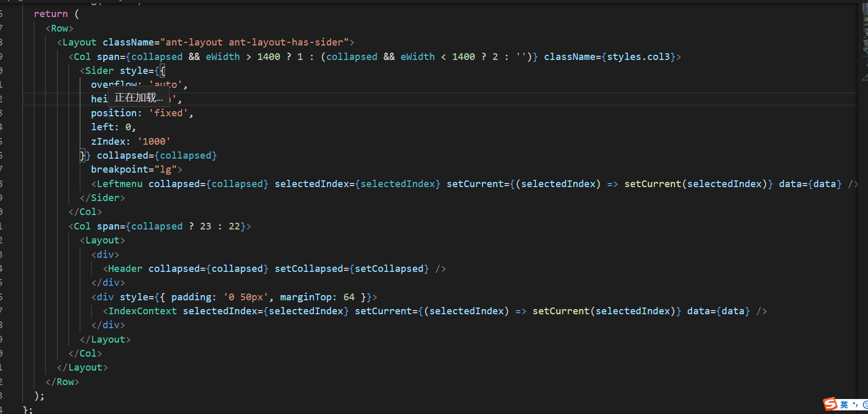Click 'collapsed={collapsed}' after the Sider style
This screenshot has height=414, width=868.
click(157, 156)
